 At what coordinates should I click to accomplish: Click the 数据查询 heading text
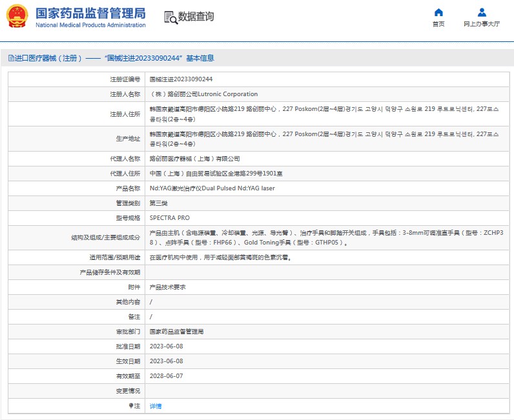[x=196, y=16]
